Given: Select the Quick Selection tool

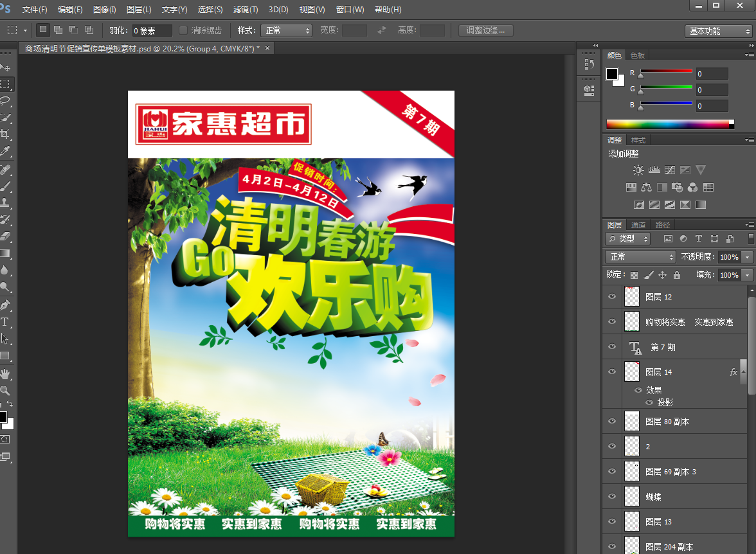Looking at the screenshot, I should click(x=5, y=117).
